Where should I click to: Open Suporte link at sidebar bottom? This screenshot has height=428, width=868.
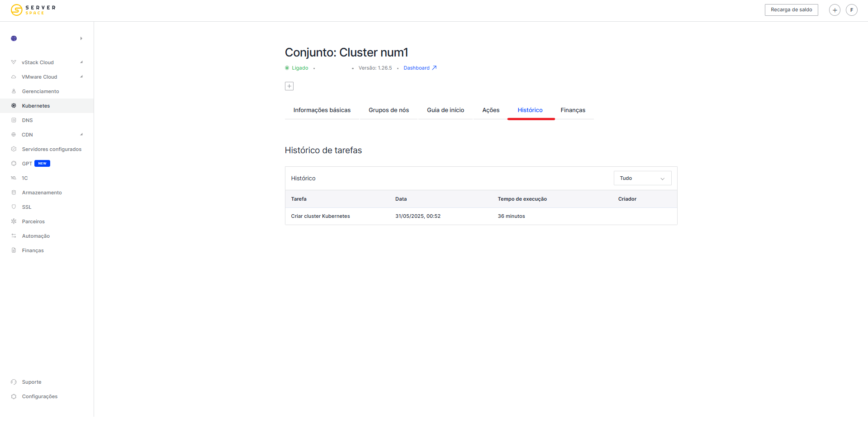(32, 382)
